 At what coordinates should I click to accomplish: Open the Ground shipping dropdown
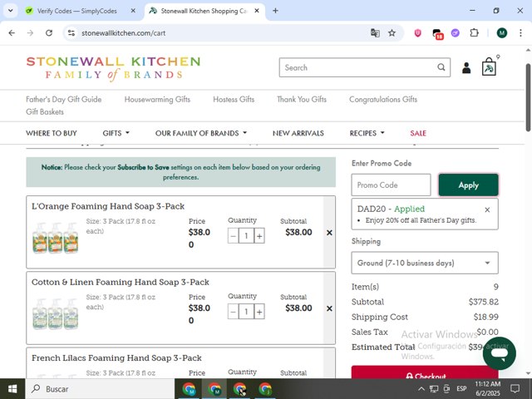pos(425,263)
